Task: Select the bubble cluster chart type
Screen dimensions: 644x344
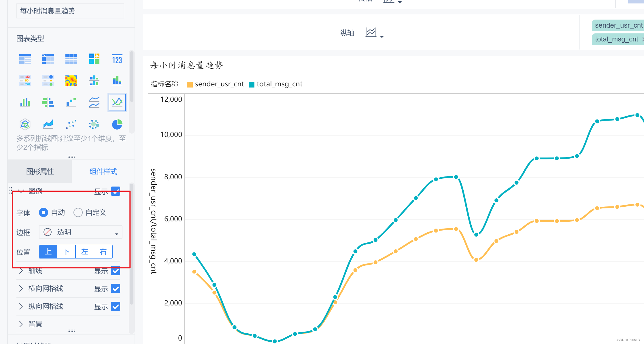Action: (94, 124)
